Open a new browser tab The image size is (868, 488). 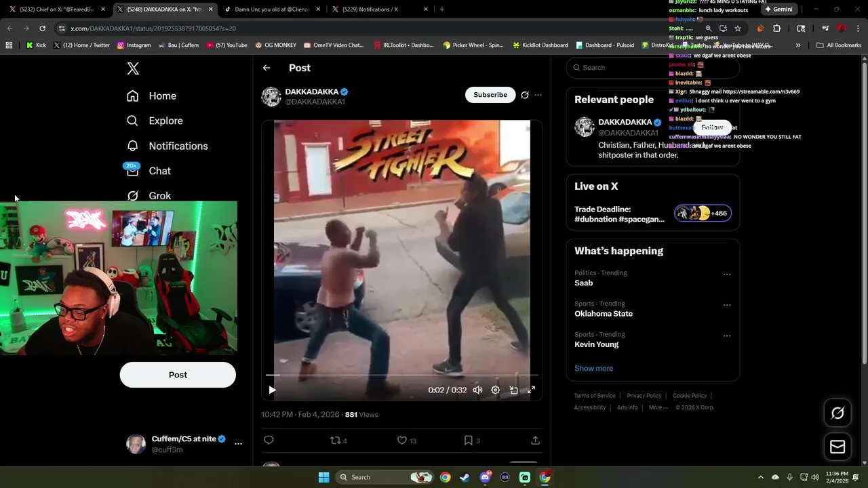point(442,9)
